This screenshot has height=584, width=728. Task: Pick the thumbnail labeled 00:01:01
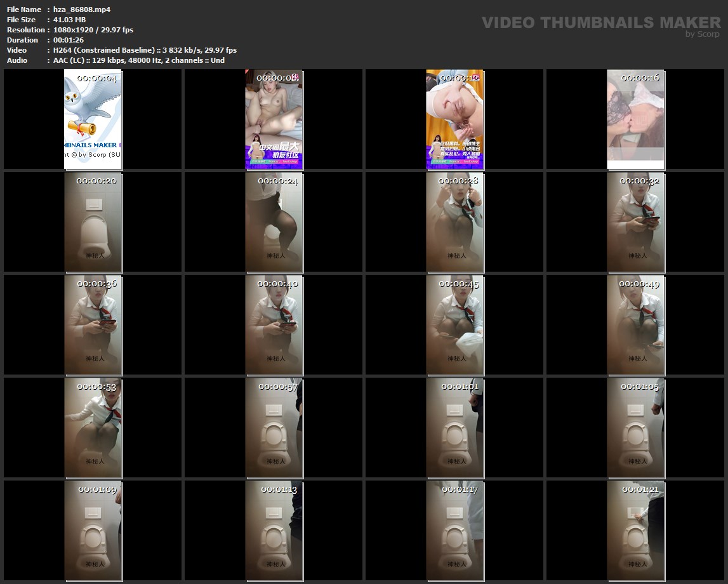455,428
